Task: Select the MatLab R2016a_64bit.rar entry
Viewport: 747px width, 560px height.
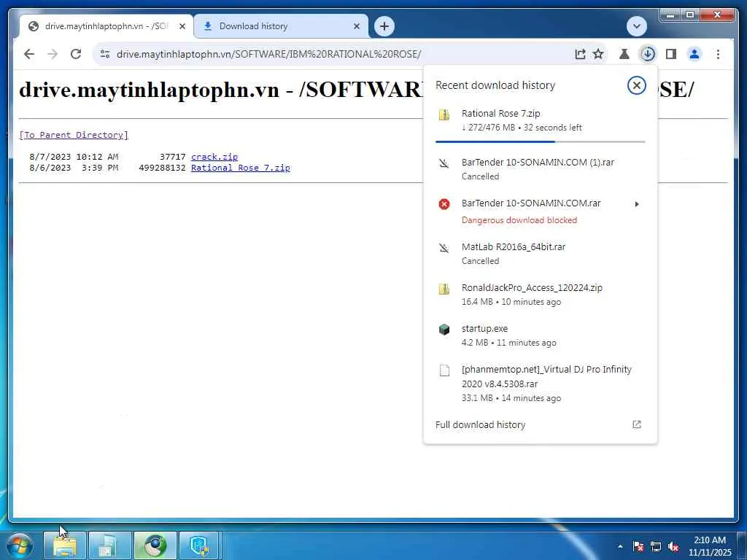Action: pos(541,254)
